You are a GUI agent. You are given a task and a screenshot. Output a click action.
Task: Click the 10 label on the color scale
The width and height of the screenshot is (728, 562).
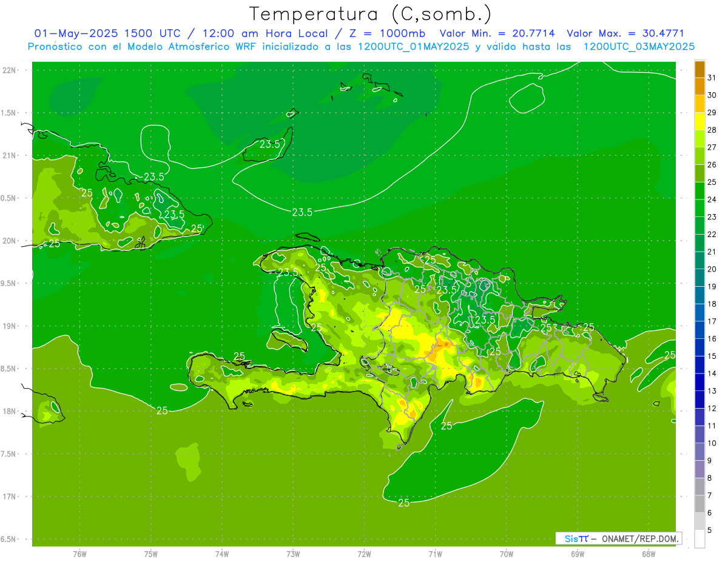pos(712,443)
